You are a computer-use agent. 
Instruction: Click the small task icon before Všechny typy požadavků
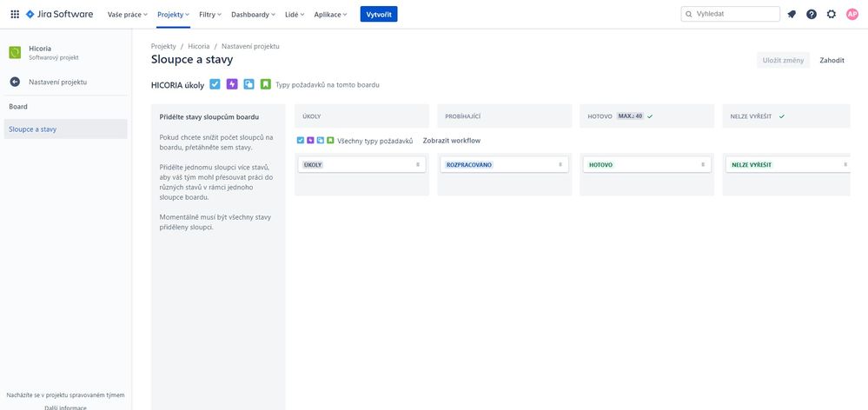coord(301,141)
